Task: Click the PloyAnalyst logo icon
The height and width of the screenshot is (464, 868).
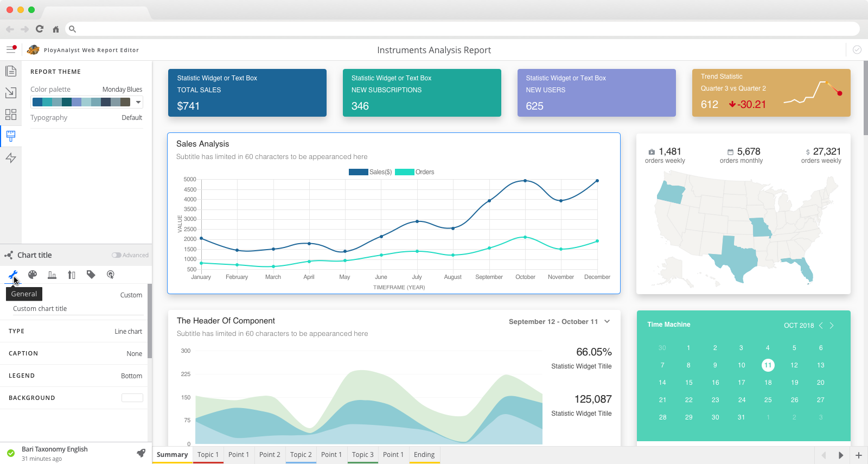Action: (x=33, y=50)
